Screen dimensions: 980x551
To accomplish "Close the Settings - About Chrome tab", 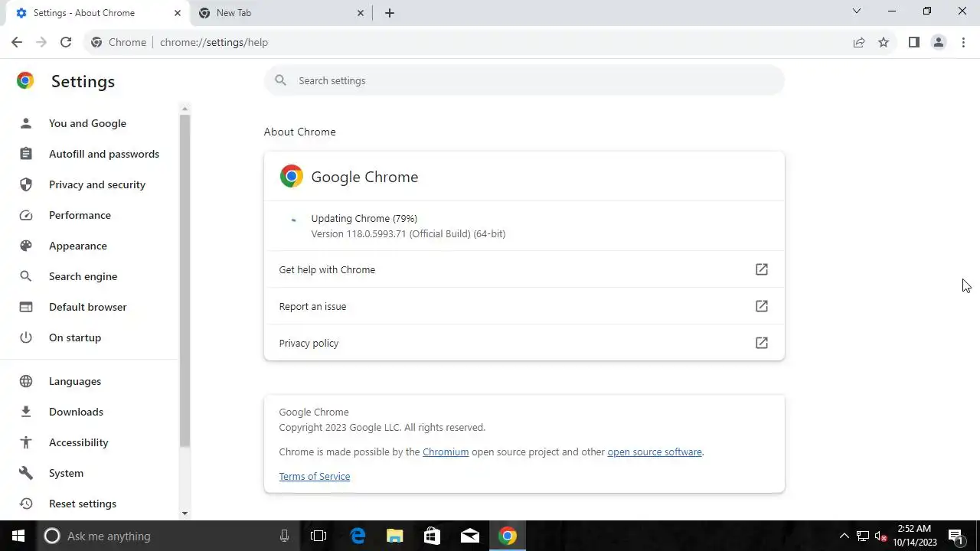I will pos(178,13).
